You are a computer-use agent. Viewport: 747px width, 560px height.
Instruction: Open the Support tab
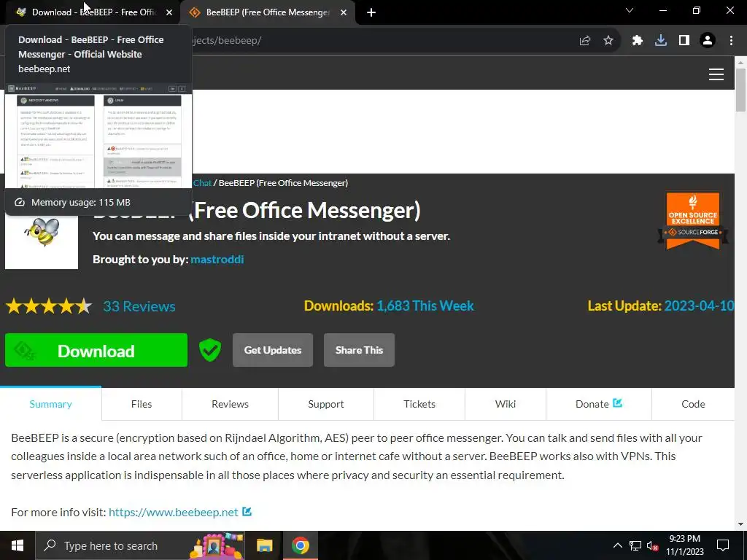326,404
